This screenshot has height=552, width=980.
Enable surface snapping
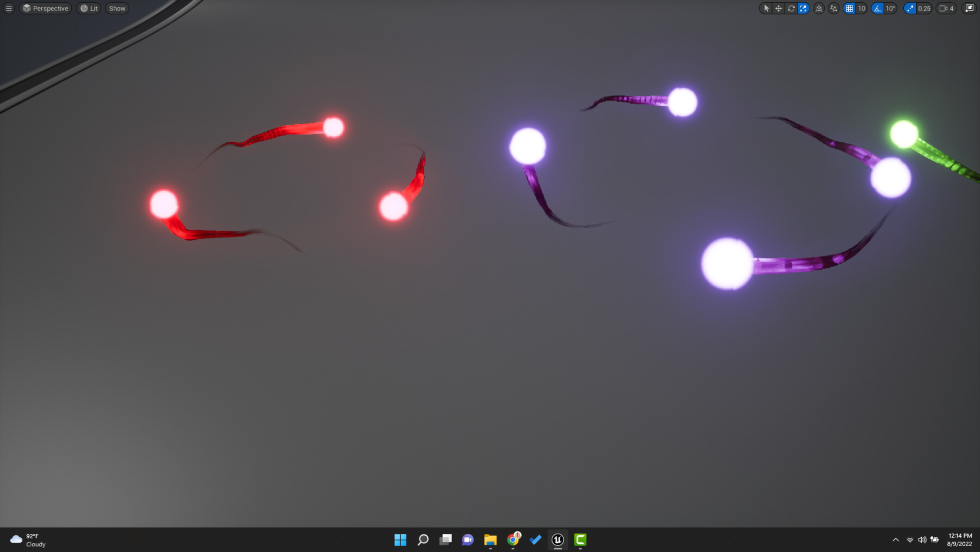click(834, 8)
